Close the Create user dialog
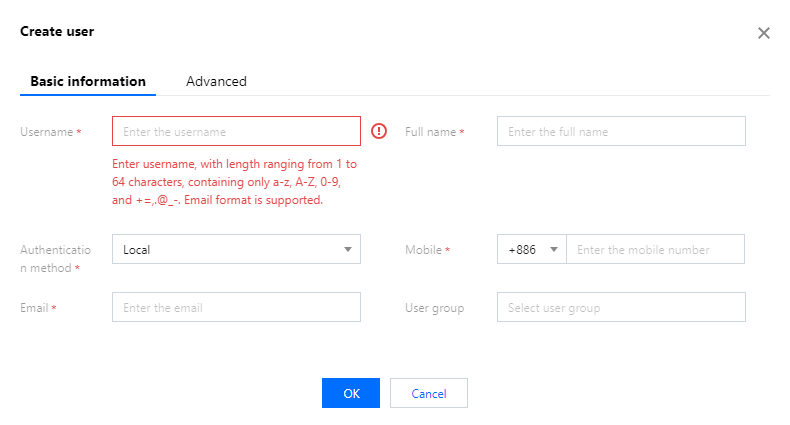This screenshot has width=790, height=425. pyautogui.click(x=763, y=33)
